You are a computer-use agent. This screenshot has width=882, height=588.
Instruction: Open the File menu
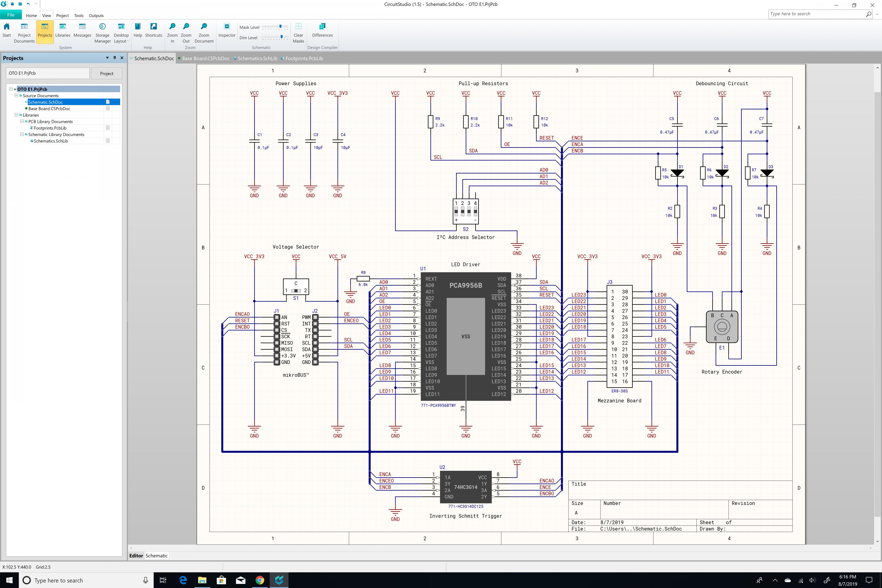click(11, 15)
